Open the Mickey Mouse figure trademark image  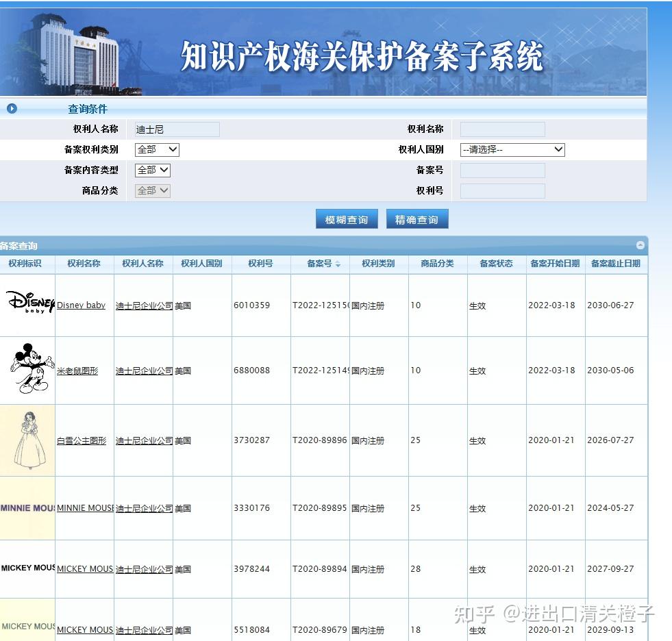click(32, 368)
